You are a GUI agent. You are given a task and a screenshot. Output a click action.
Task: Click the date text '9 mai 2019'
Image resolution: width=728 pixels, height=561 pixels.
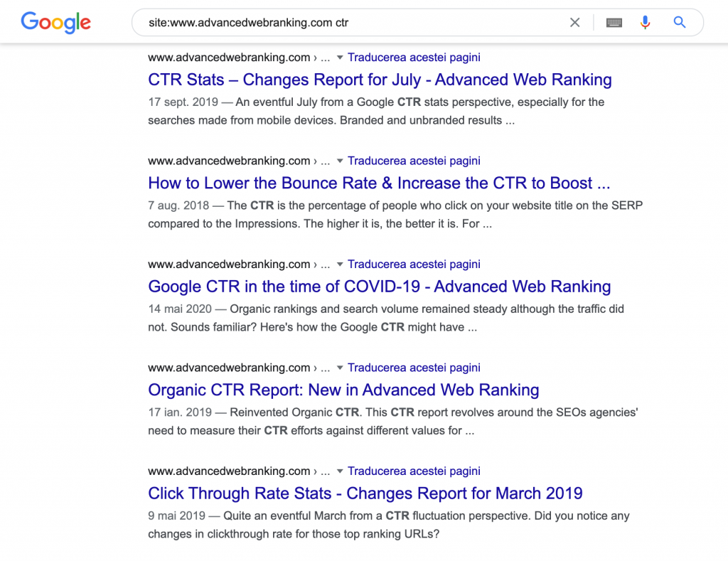click(x=176, y=516)
